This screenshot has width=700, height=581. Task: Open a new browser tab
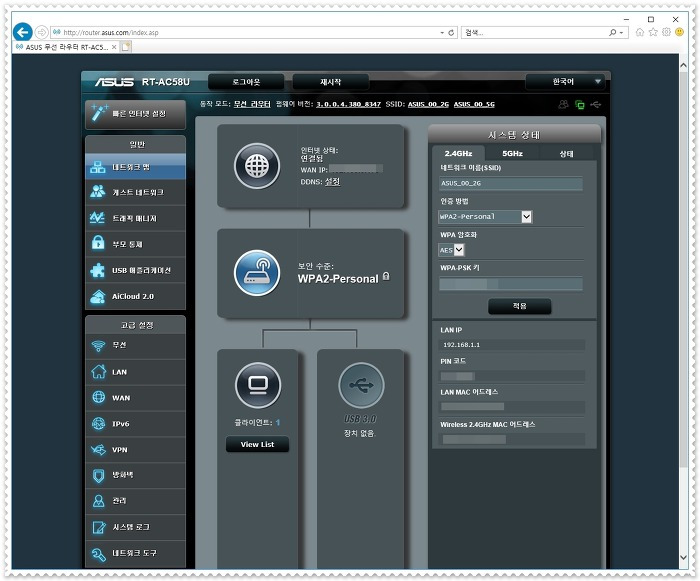pyautogui.click(x=126, y=47)
